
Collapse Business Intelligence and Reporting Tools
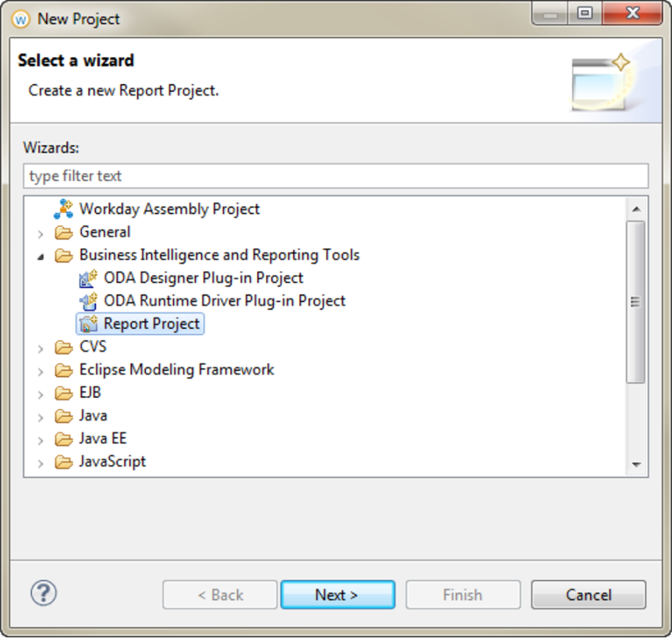tap(40, 257)
